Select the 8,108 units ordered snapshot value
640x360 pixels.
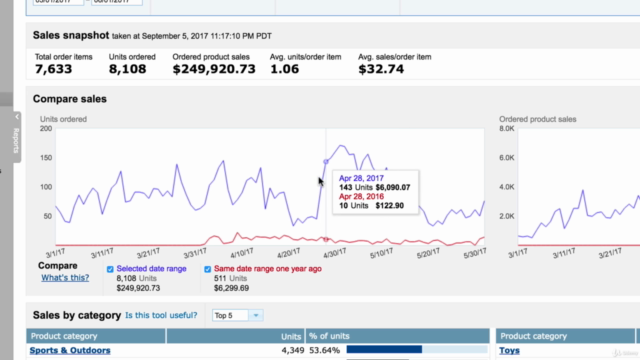pos(127,69)
